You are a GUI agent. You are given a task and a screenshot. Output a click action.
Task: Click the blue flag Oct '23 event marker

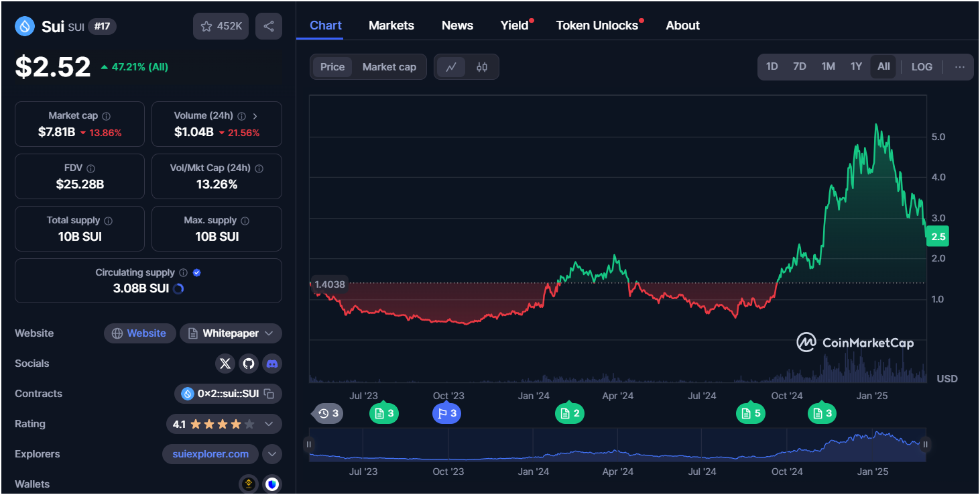pyautogui.click(x=446, y=413)
